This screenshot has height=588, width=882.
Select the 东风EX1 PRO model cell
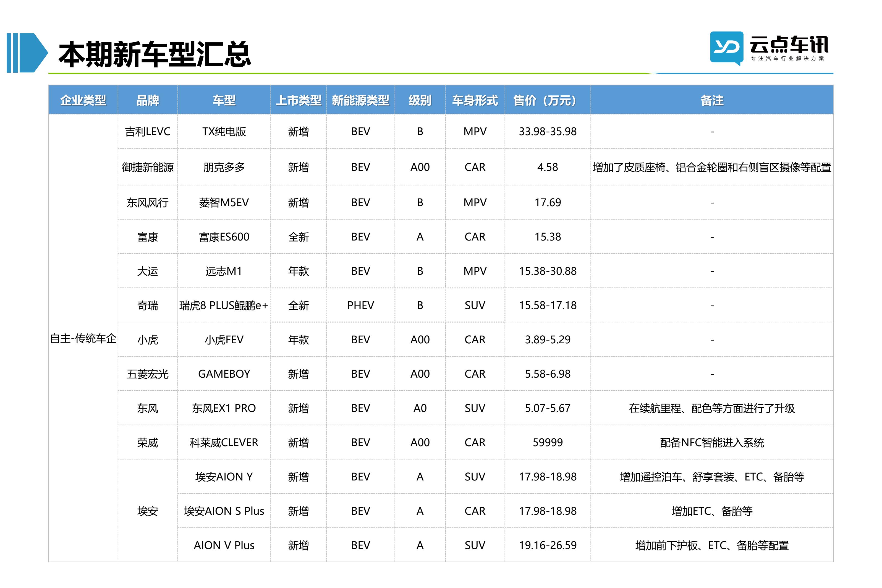[224, 408]
